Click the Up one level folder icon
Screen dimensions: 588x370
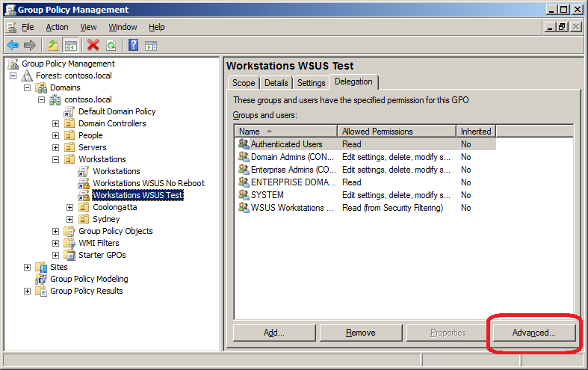pyautogui.click(x=53, y=45)
